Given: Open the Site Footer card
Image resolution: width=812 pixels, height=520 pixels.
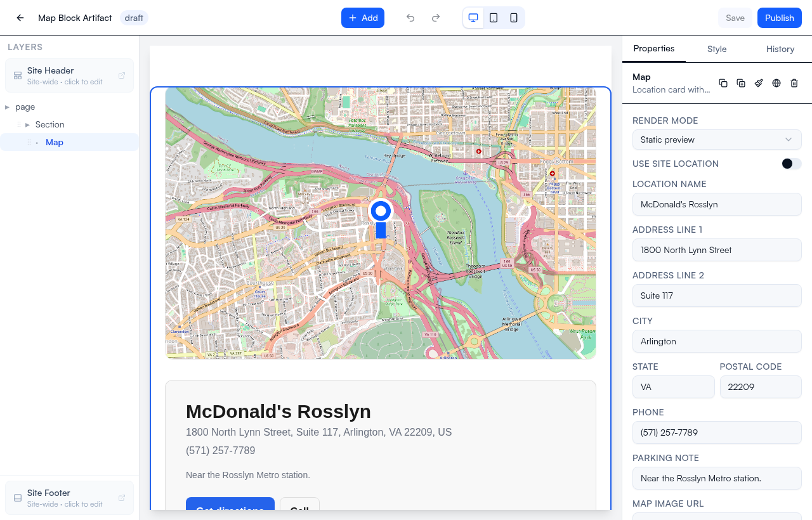Looking at the screenshot, I should [x=69, y=498].
